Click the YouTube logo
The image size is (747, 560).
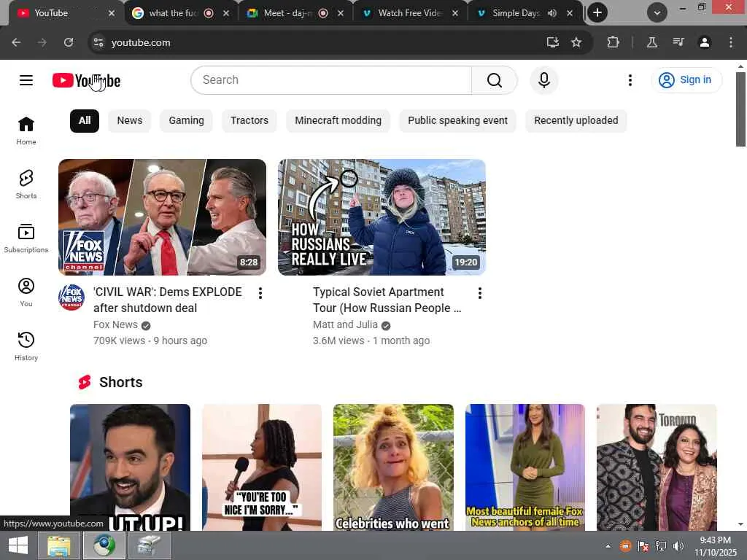pyautogui.click(x=86, y=80)
